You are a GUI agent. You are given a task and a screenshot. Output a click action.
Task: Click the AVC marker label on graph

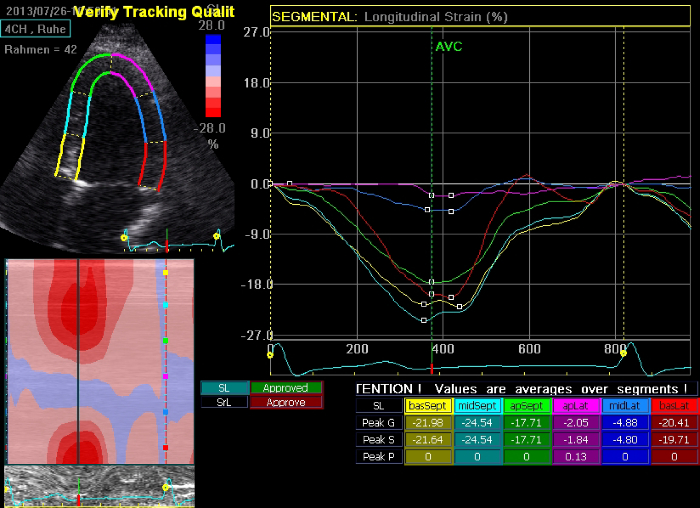point(448,46)
